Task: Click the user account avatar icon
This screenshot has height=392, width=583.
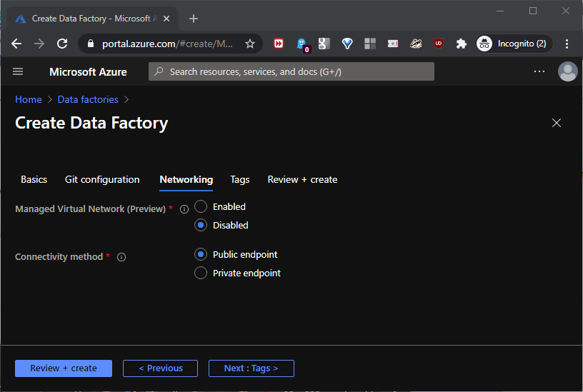Action: tap(567, 71)
